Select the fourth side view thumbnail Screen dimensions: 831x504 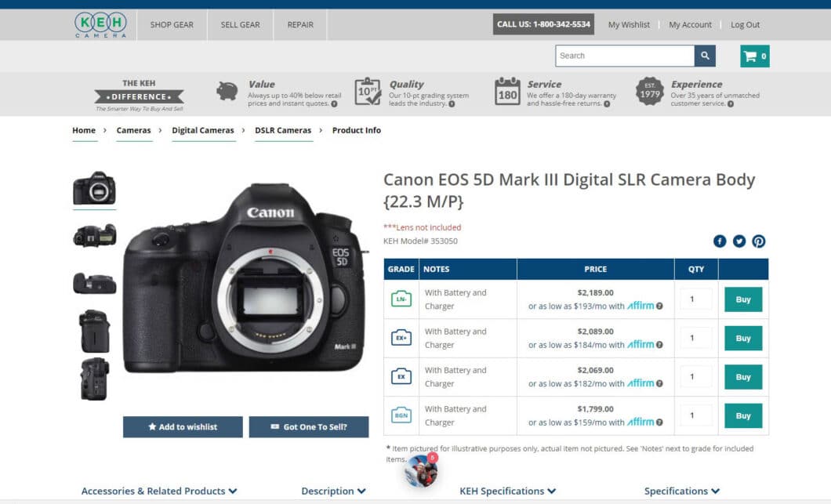point(94,332)
